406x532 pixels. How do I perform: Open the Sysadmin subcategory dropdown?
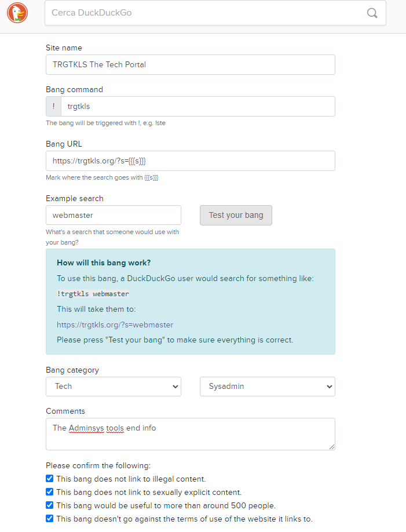267,387
